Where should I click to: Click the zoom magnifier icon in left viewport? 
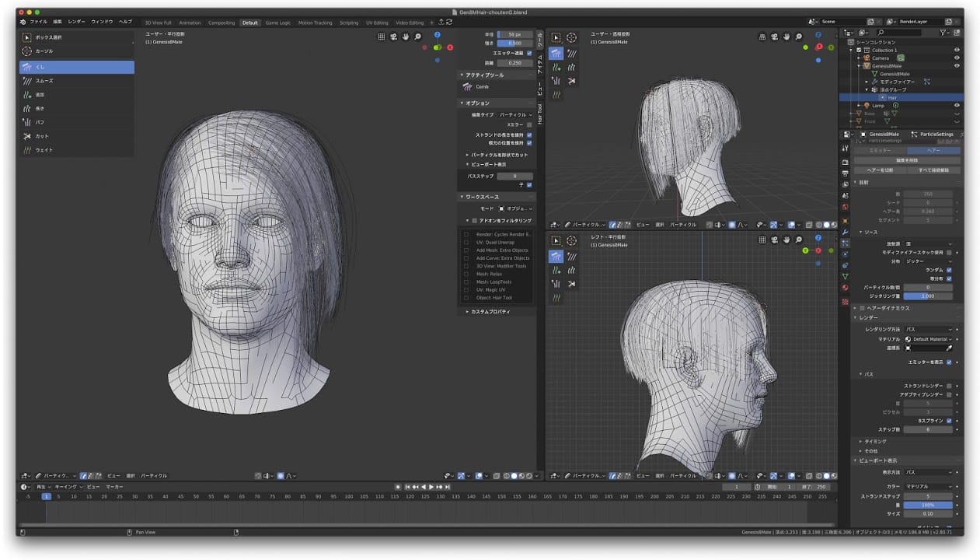pos(417,37)
